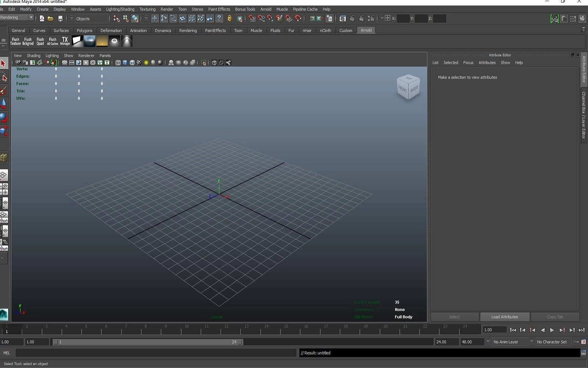Click the Select Tool arrow in toolbox
This screenshot has width=588, height=368.
[4, 63]
